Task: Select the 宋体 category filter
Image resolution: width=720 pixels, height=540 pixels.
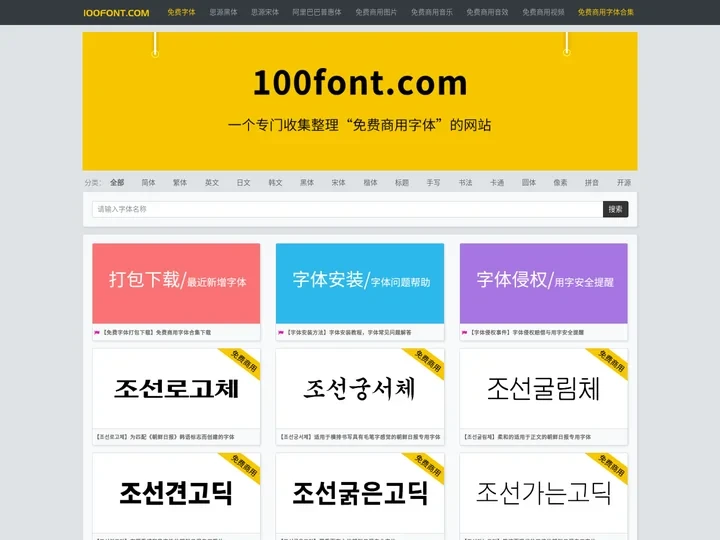Action: [338, 182]
